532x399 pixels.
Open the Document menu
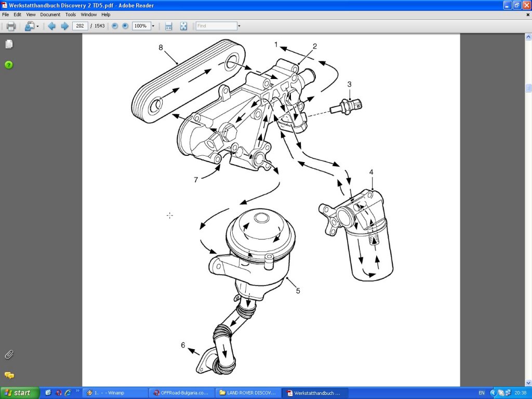coord(50,15)
